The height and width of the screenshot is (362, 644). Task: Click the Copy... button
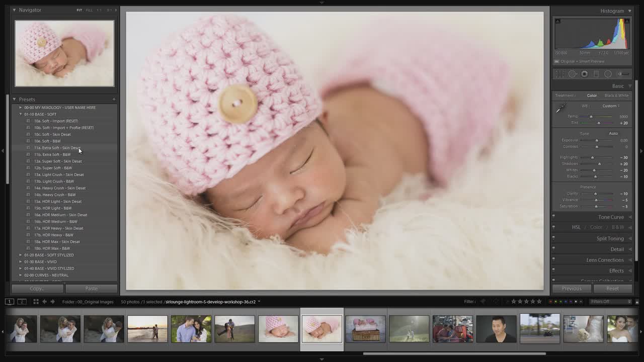click(37, 289)
